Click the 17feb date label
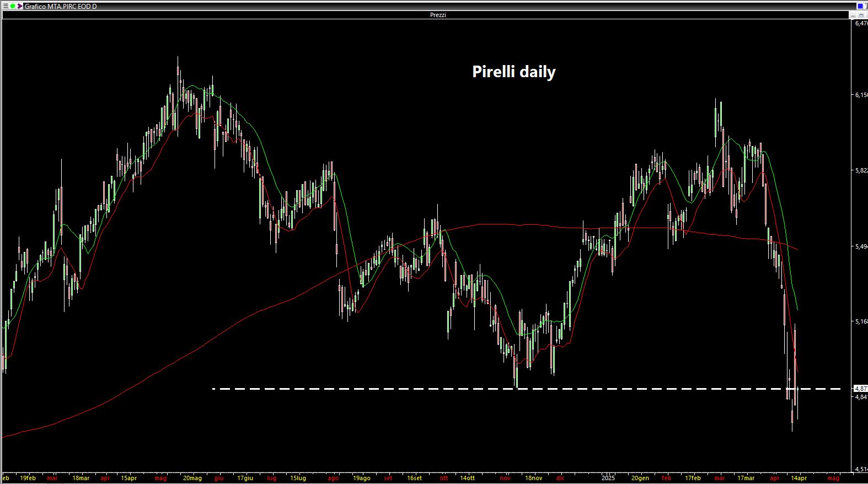This screenshot has width=868, height=484. (693, 478)
